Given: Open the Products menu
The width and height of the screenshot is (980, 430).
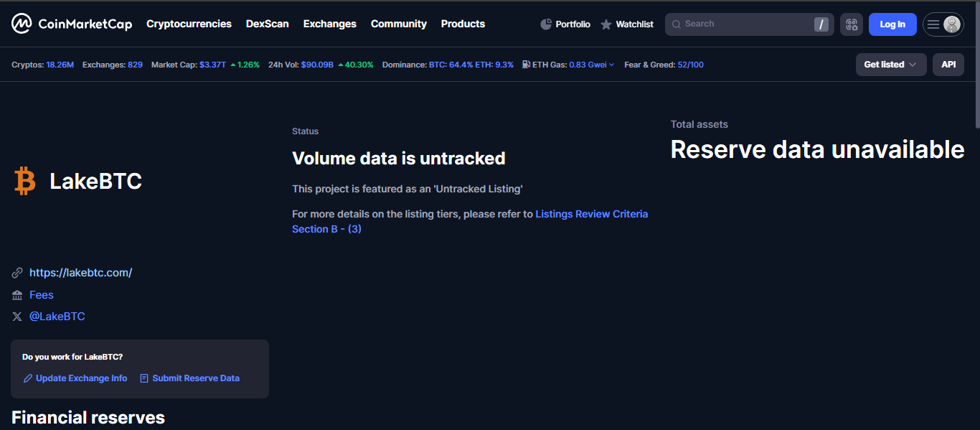Looking at the screenshot, I should click(x=463, y=24).
